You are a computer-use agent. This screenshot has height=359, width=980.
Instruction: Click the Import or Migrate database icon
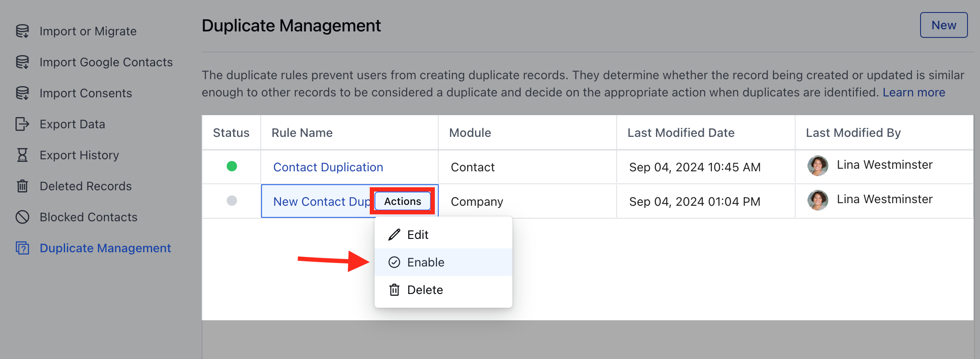point(22,31)
